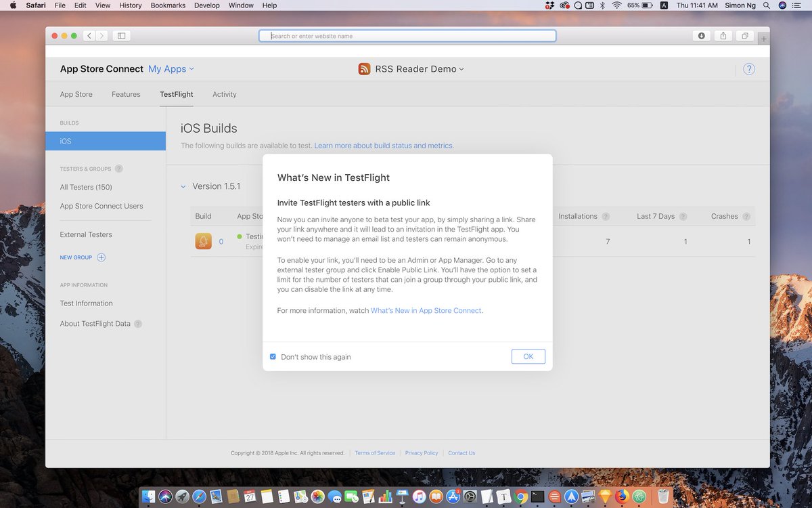
Task: Switch to the App Store tab
Action: 76,94
